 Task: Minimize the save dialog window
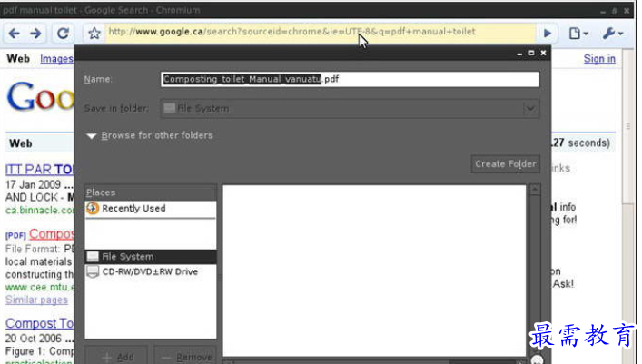(x=519, y=54)
